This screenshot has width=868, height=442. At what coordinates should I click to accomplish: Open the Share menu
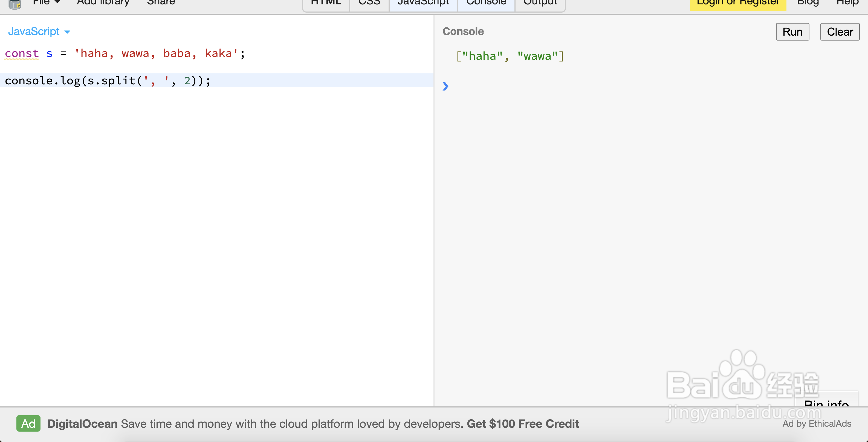pos(161,3)
